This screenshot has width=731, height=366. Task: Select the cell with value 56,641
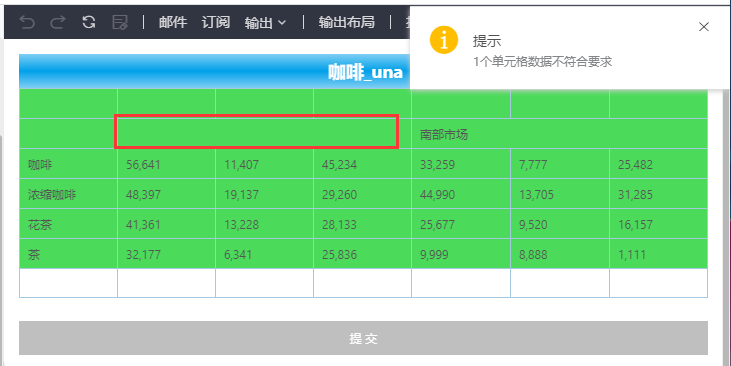pos(166,164)
